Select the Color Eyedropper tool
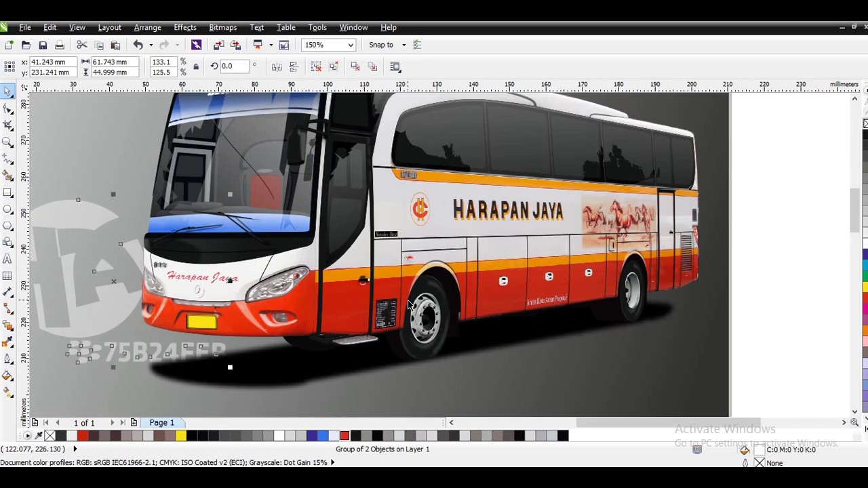The height and width of the screenshot is (488, 868). [x=8, y=342]
